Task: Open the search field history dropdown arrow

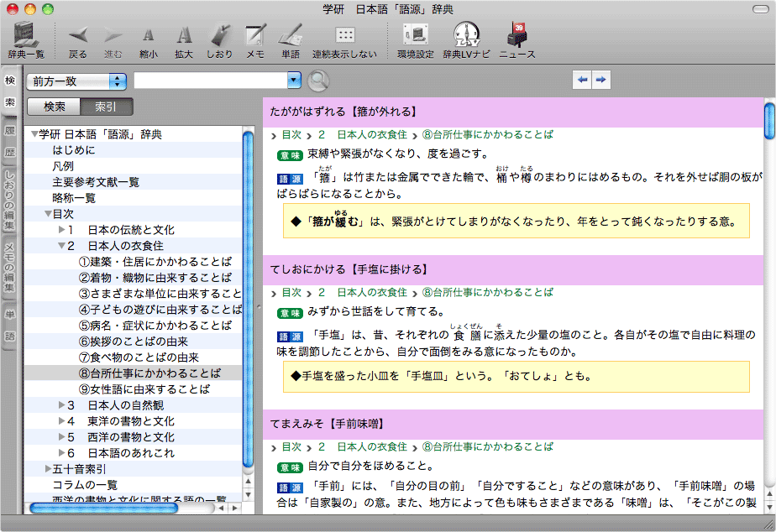Action: 295,80
